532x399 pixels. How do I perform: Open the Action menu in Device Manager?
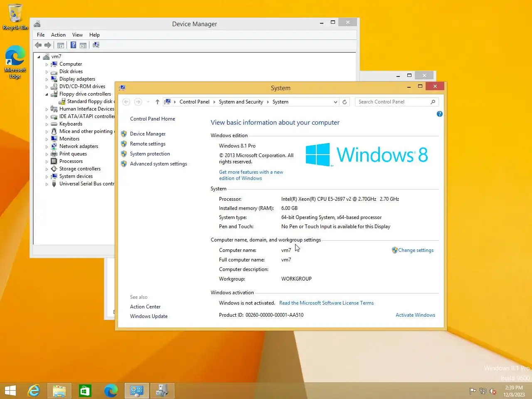pos(58,35)
